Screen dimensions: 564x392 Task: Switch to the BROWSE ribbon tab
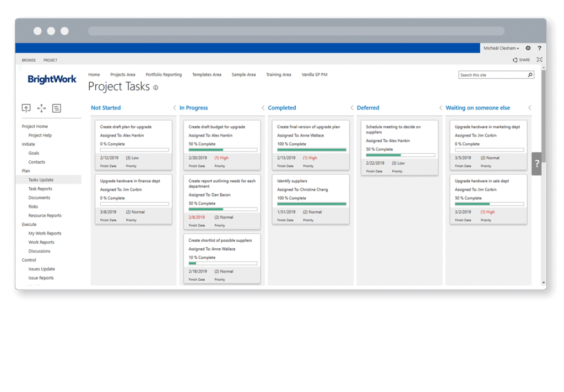[28, 60]
